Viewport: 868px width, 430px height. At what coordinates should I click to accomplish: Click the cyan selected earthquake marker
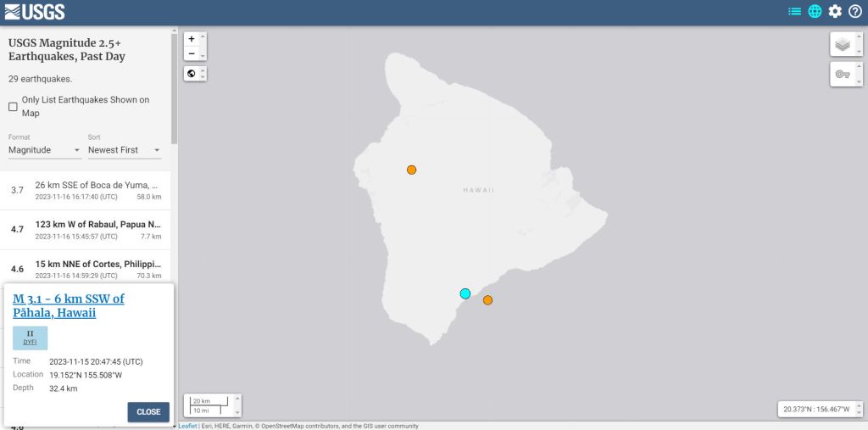tap(465, 293)
